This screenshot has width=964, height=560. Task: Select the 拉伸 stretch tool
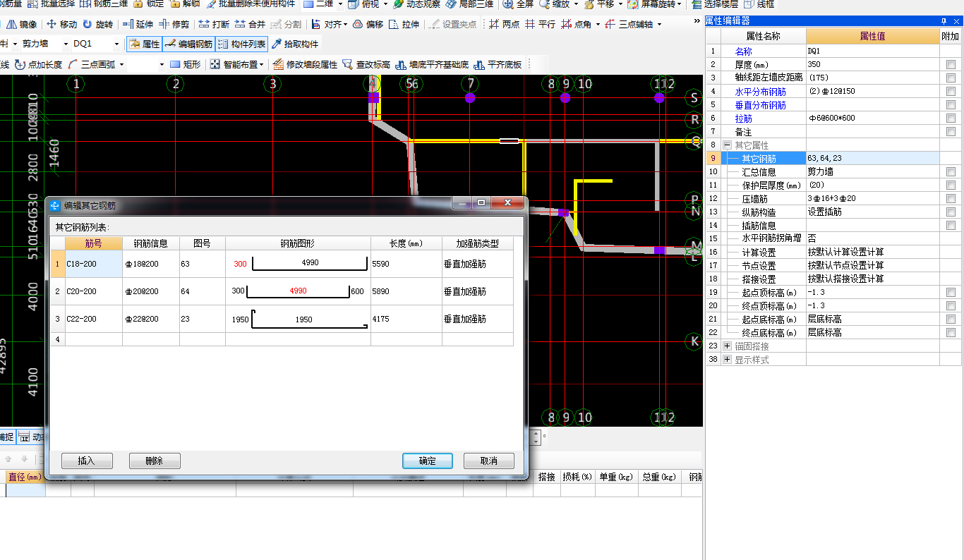point(404,24)
